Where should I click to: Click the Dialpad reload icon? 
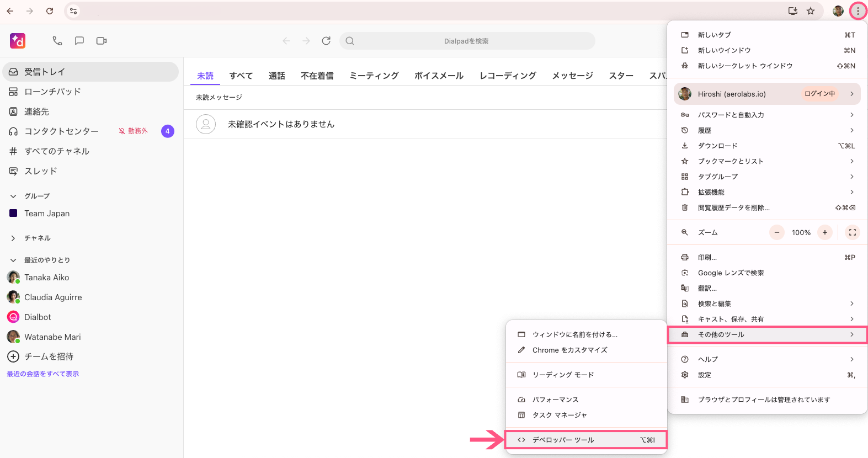point(326,41)
